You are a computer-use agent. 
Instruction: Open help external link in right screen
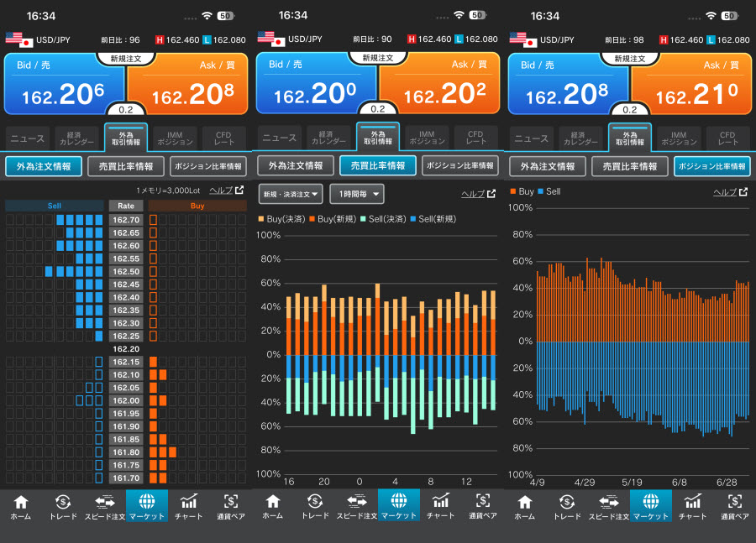click(731, 191)
